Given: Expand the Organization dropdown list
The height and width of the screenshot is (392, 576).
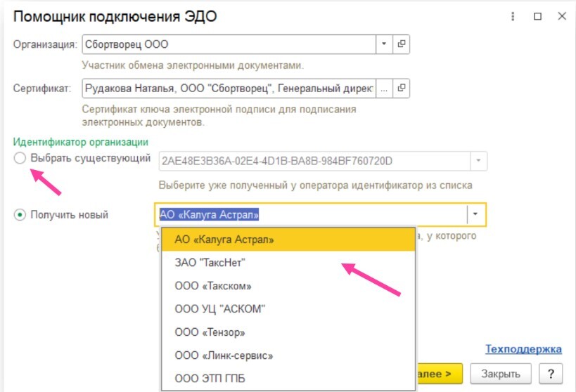Looking at the screenshot, I should pos(384,44).
